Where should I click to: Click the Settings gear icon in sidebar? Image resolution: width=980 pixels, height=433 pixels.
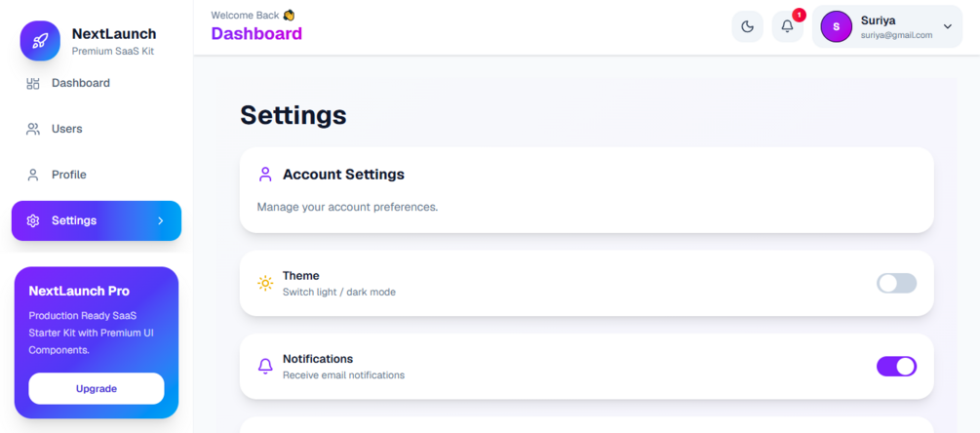(x=32, y=220)
